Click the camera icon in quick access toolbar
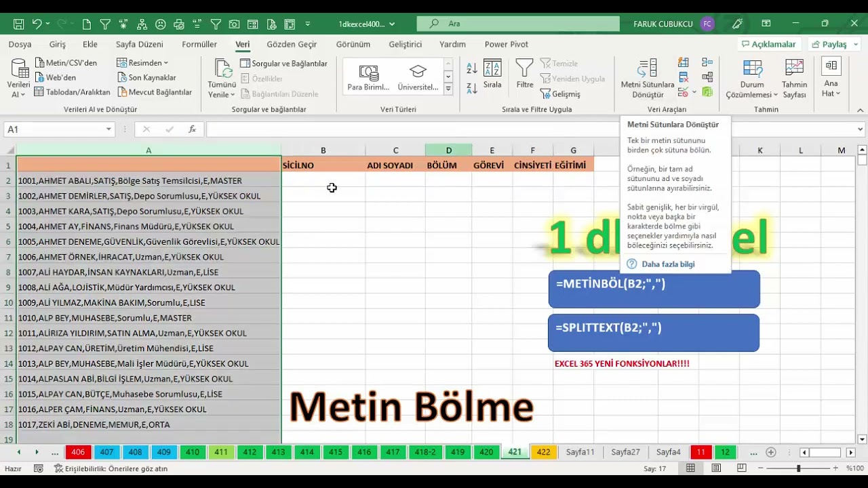This screenshot has width=868, height=488. [234, 24]
